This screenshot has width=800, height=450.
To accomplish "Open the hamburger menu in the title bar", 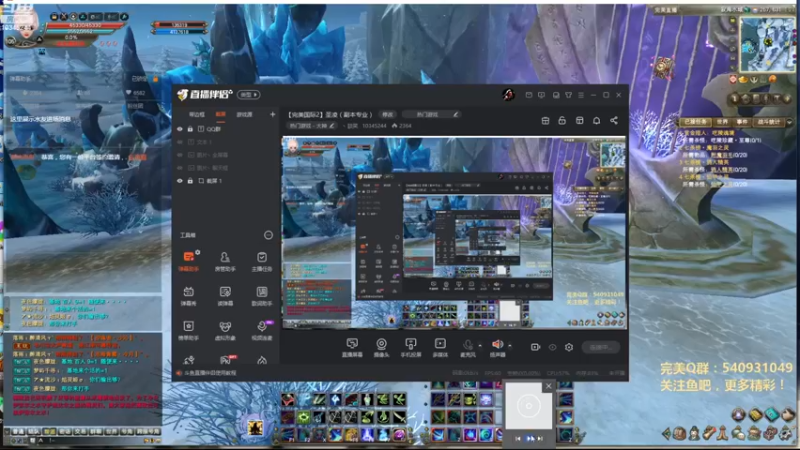I will 581,95.
